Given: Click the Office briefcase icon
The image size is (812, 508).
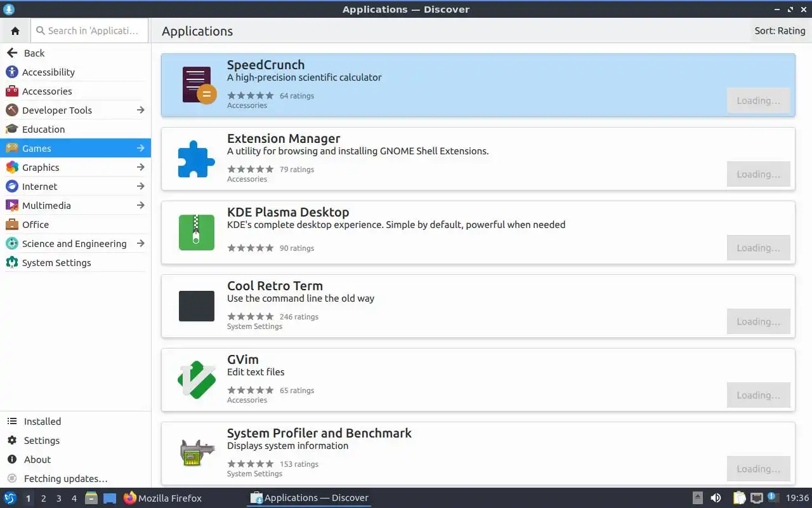Looking at the screenshot, I should (12, 225).
